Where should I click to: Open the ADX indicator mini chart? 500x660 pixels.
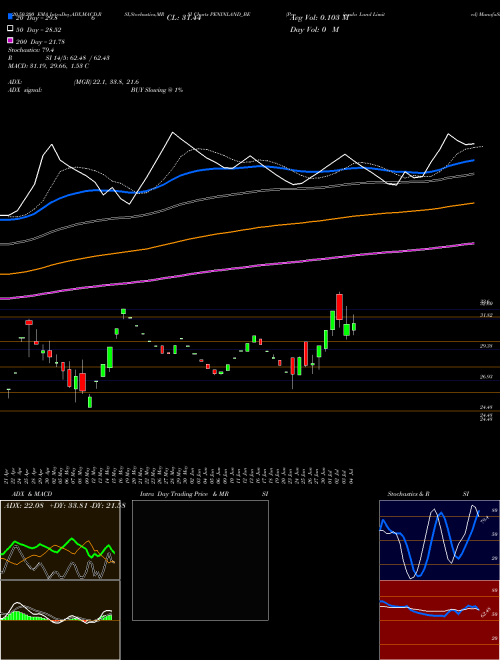[x=60, y=540]
